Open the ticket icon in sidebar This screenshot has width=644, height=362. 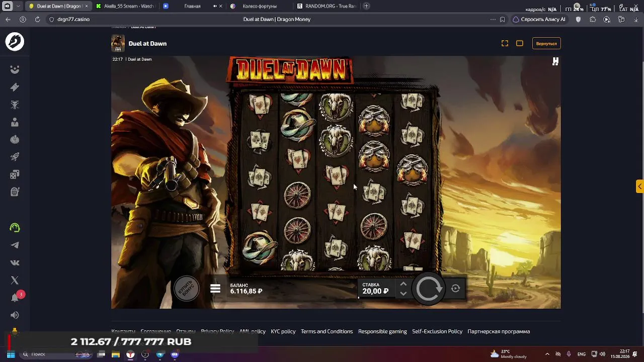(x=15, y=87)
